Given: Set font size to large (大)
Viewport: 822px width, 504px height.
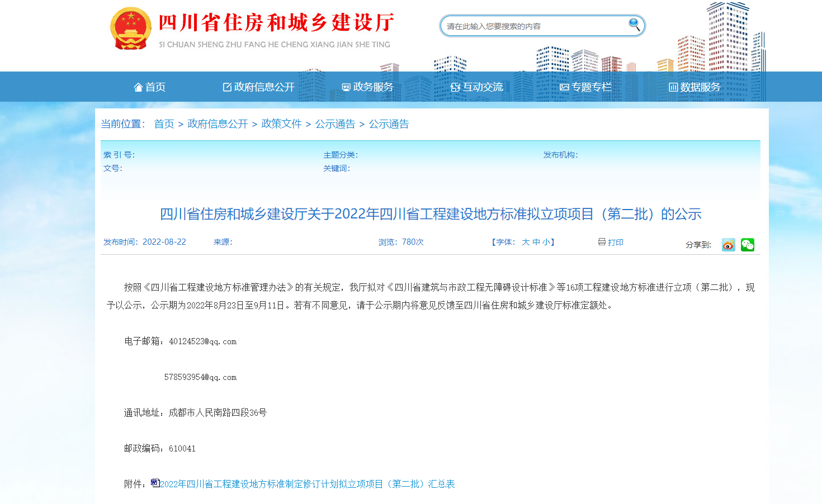Looking at the screenshot, I should pos(526,242).
